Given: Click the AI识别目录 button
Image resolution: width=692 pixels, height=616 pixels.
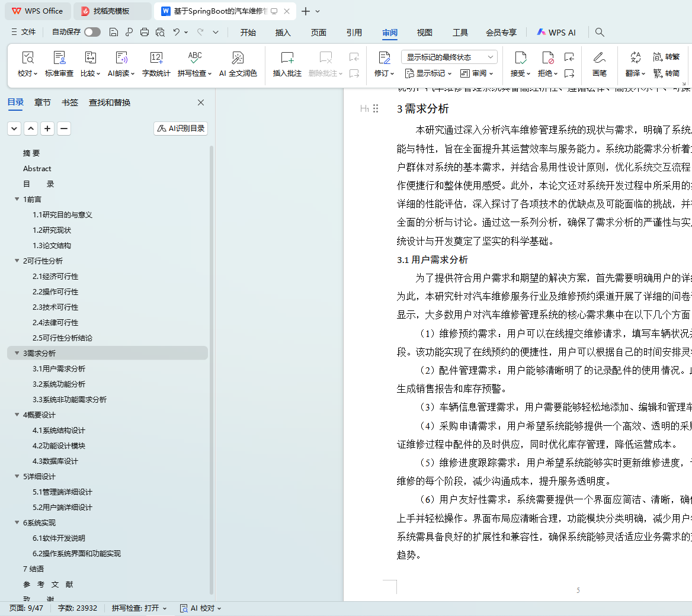Looking at the screenshot, I should coord(181,129).
